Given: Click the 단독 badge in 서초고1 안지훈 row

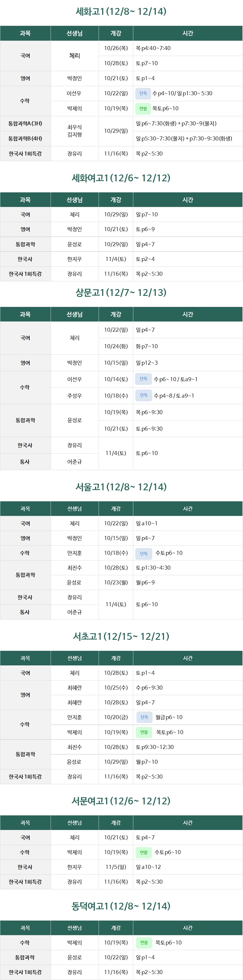Looking at the screenshot, I should [144, 717].
